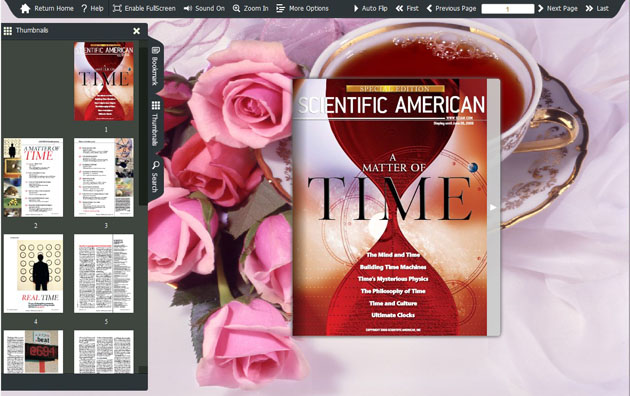Screen dimensions: 630x396
Task: Close the Thumbnails panel
Action: (x=137, y=31)
